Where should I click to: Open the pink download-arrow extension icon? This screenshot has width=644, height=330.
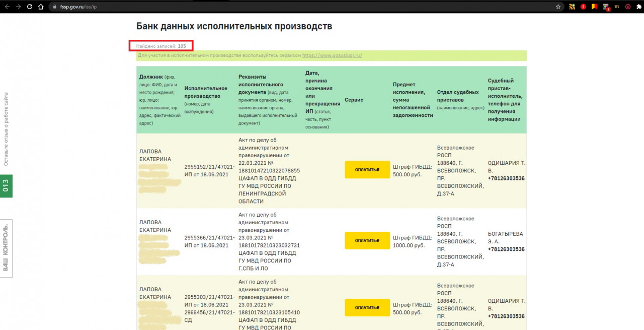(x=628, y=7)
